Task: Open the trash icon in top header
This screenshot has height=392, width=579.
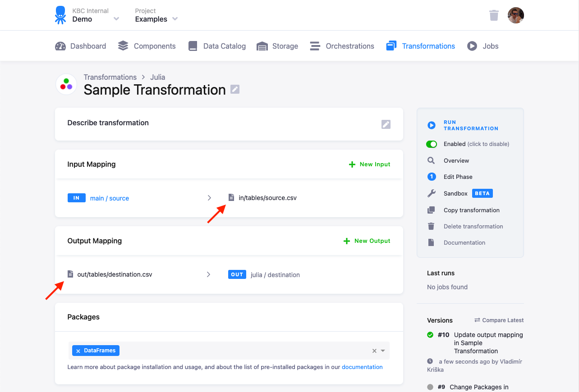Action: pos(494,15)
